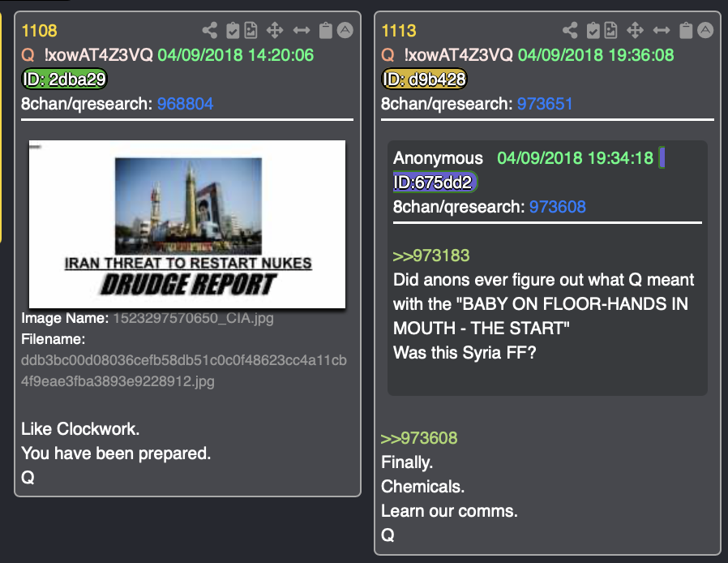Open the Iran Drudge Report image thumbnail

(x=187, y=224)
